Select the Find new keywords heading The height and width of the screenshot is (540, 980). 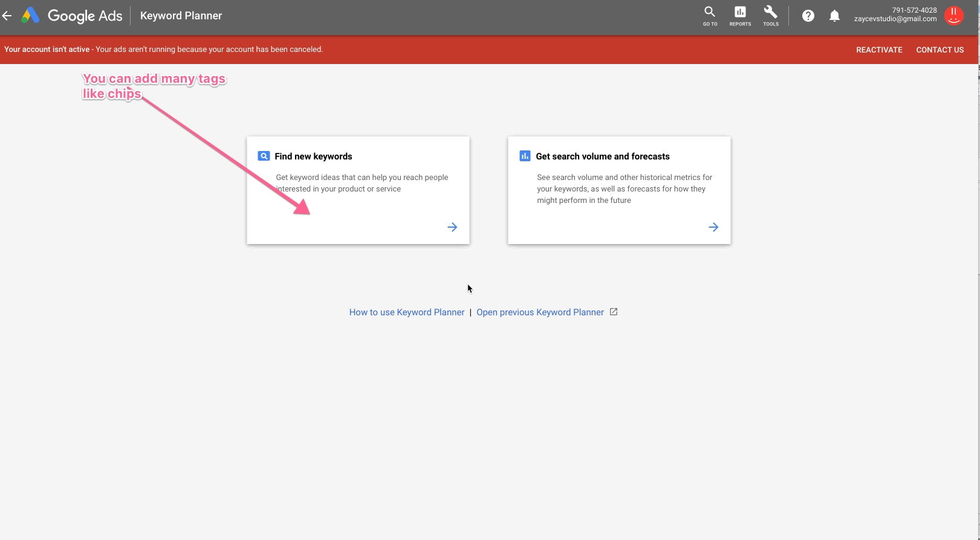tap(313, 156)
